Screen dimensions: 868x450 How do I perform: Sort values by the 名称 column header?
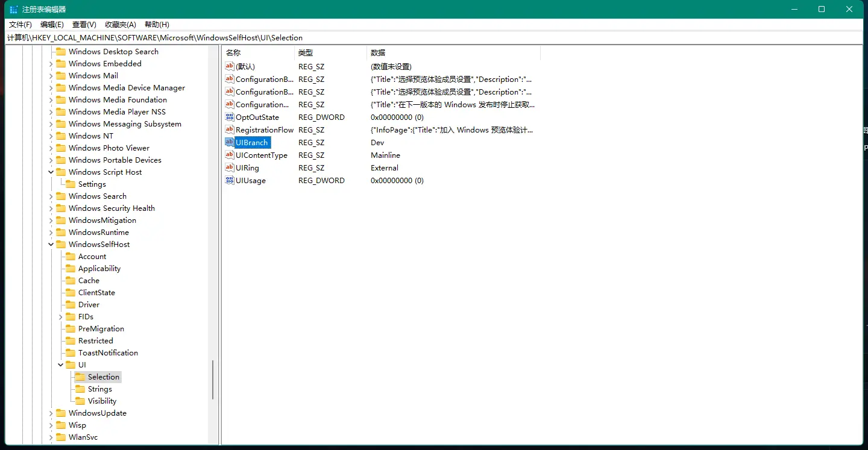pos(258,53)
